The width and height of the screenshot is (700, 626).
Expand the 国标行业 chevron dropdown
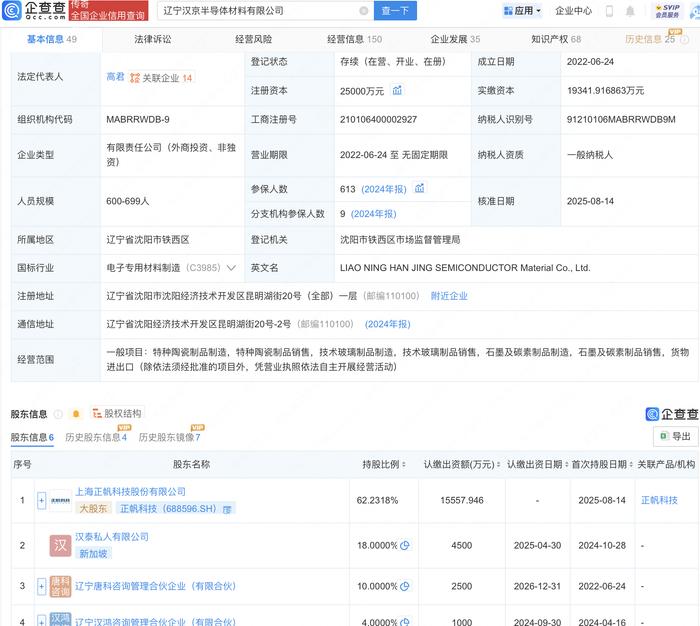[231, 268]
